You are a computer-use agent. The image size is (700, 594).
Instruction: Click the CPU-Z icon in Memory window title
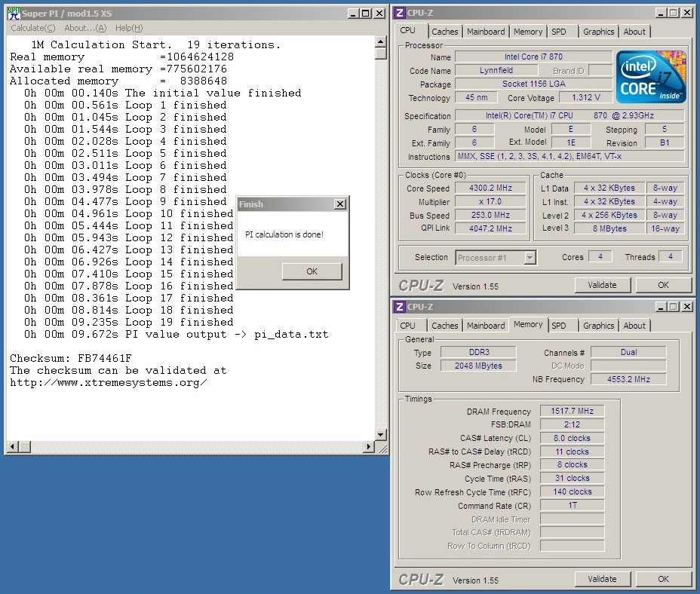(400, 307)
